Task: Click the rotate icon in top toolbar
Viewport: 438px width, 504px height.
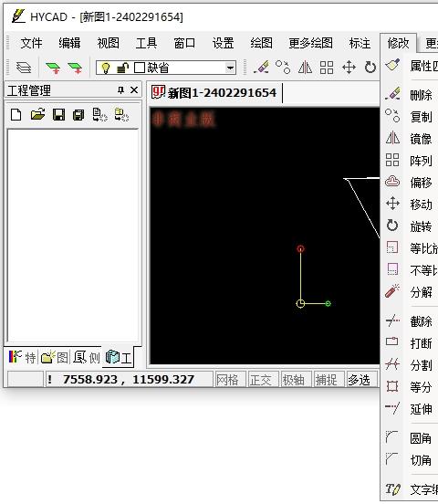Action: tap(370, 68)
